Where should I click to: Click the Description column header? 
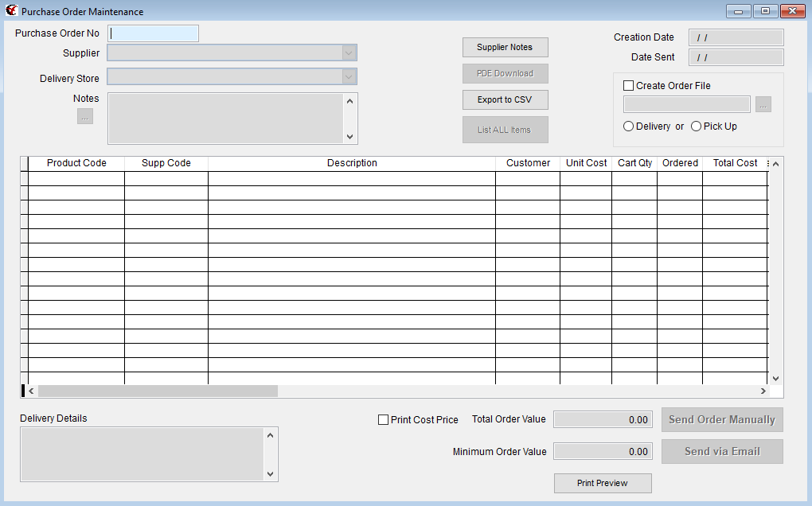pos(352,163)
